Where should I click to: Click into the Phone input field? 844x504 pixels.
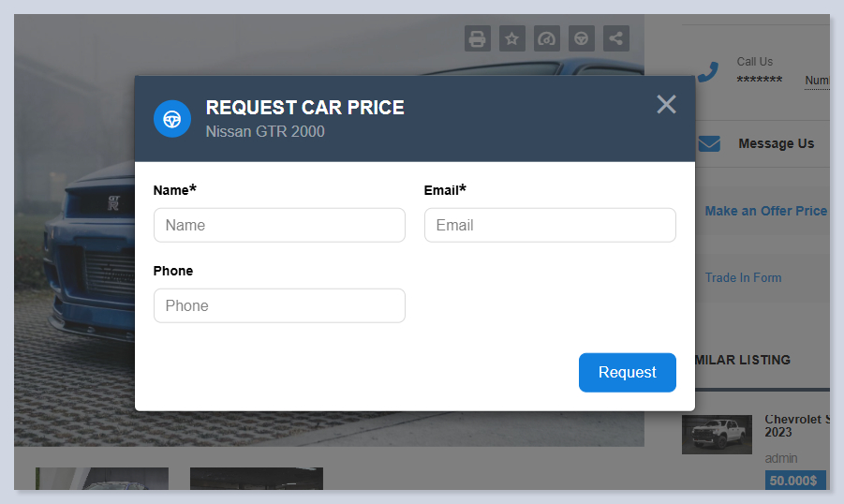tap(279, 305)
